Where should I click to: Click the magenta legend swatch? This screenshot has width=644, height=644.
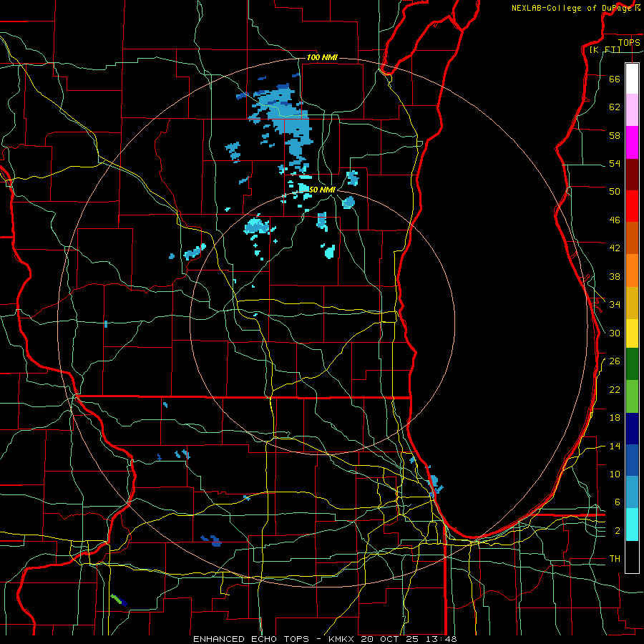pos(632,142)
